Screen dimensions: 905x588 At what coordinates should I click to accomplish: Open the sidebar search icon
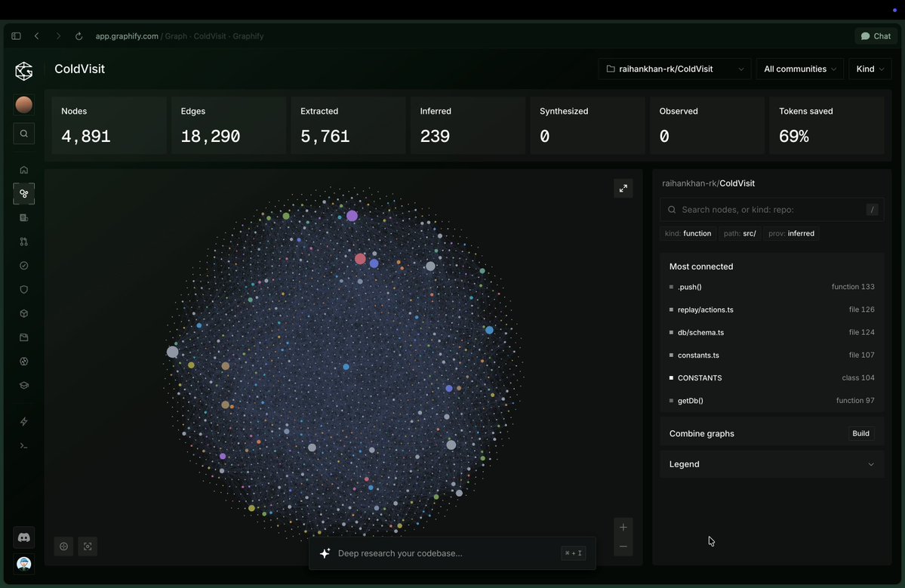tap(23, 134)
